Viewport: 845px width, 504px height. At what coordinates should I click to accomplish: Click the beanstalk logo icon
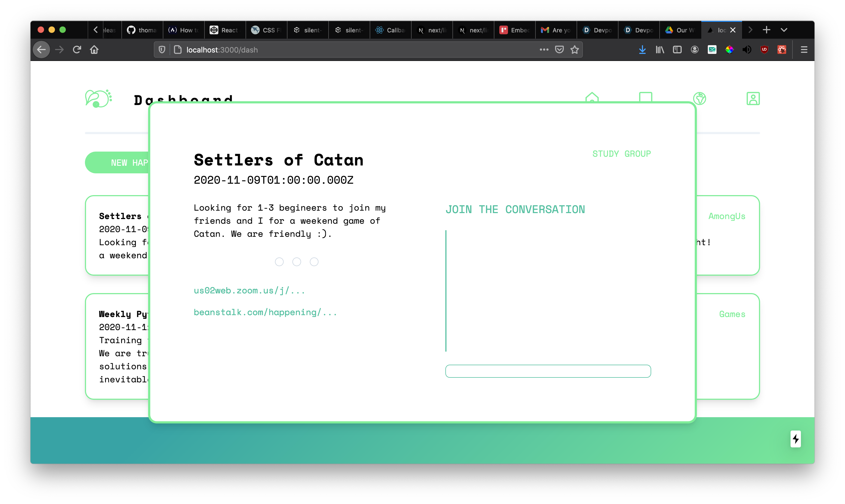click(98, 99)
